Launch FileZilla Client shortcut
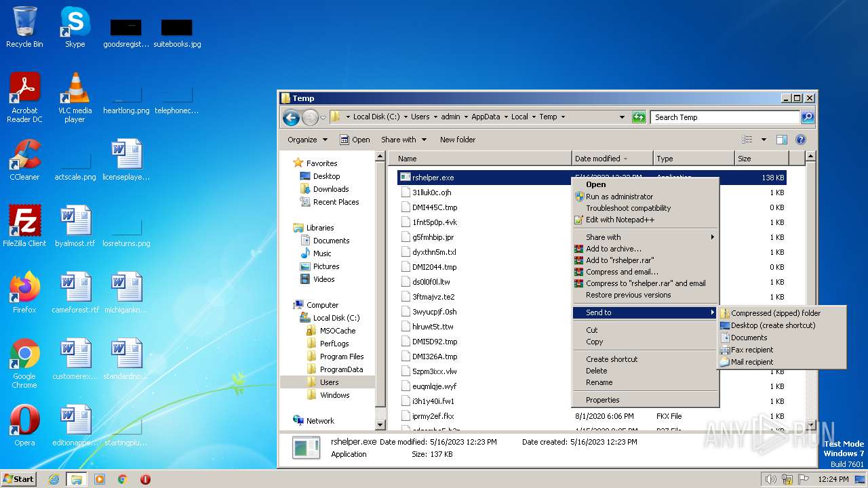This screenshot has width=868, height=488. click(x=24, y=226)
